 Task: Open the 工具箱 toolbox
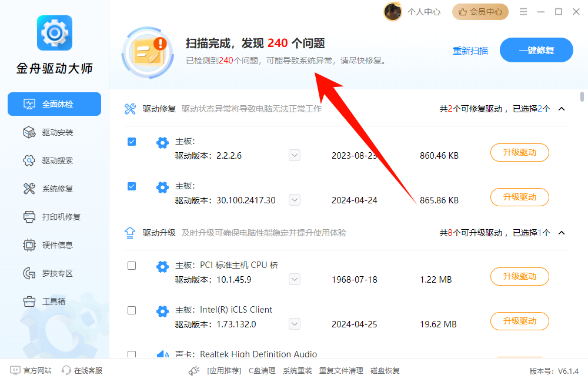coord(54,301)
